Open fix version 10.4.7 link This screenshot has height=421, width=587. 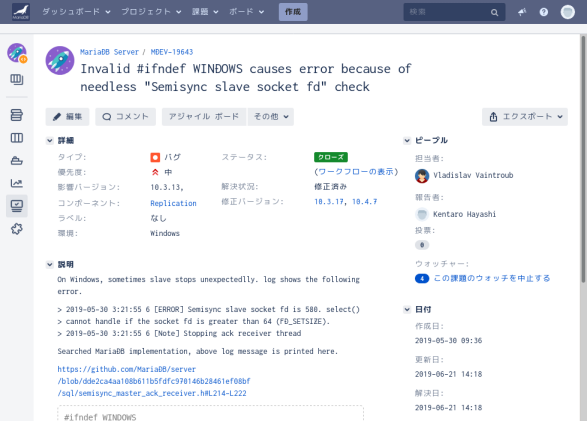pos(365,202)
